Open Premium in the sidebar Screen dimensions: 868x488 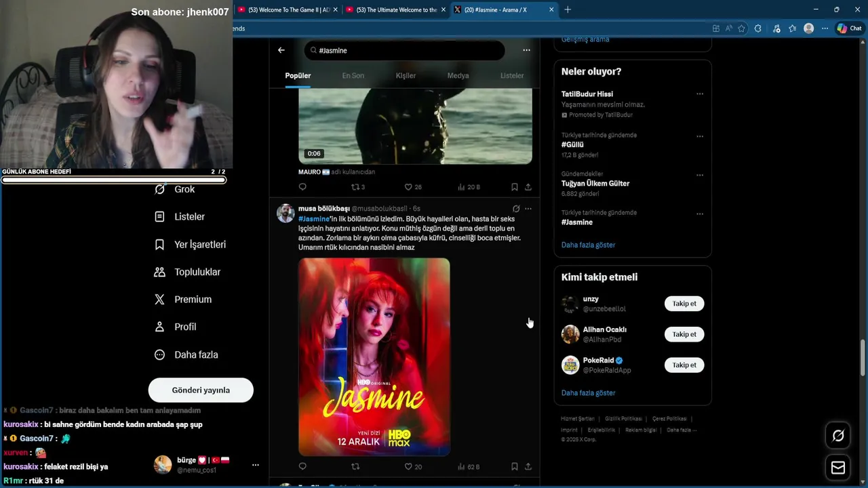click(183, 300)
